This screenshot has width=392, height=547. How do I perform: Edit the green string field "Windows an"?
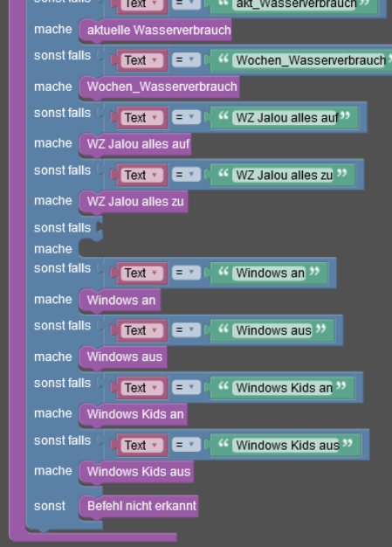click(271, 273)
